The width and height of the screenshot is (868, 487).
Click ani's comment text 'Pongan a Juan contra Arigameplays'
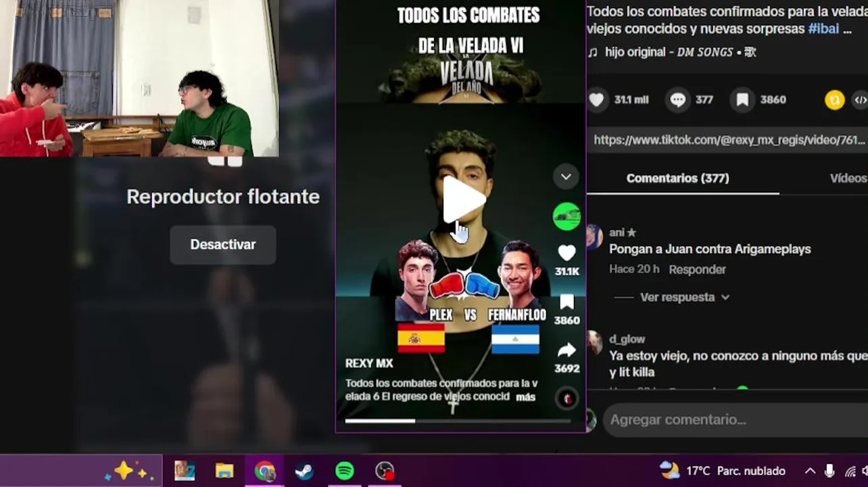click(x=710, y=249)
